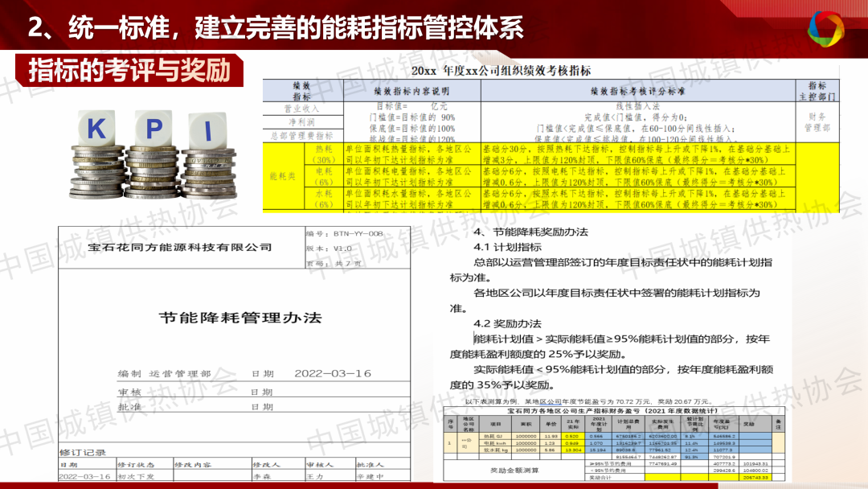This screenshot has height=489, width=868.
Task: Click the '20xx 年度xx公司组织绩效考核指标' table title
Action: tap(500, 71)
